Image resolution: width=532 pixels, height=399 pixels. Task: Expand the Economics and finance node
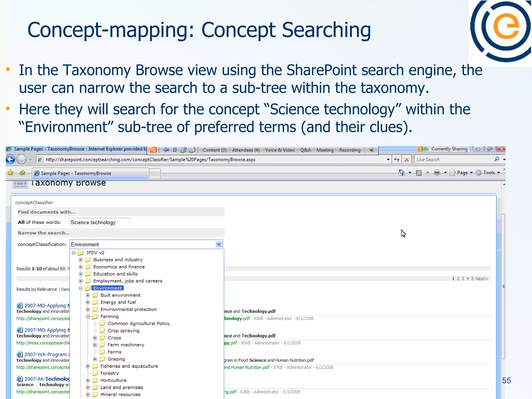tap(81, 267)
